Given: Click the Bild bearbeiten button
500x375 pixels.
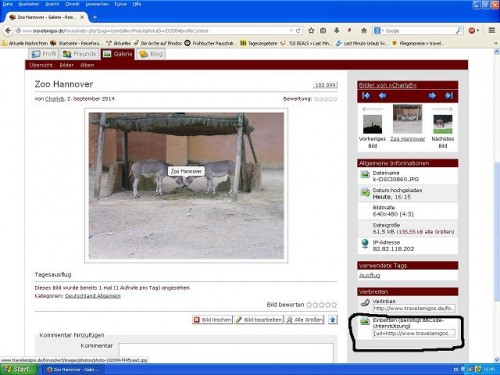Looking at the screenshot, I should 259,320.
